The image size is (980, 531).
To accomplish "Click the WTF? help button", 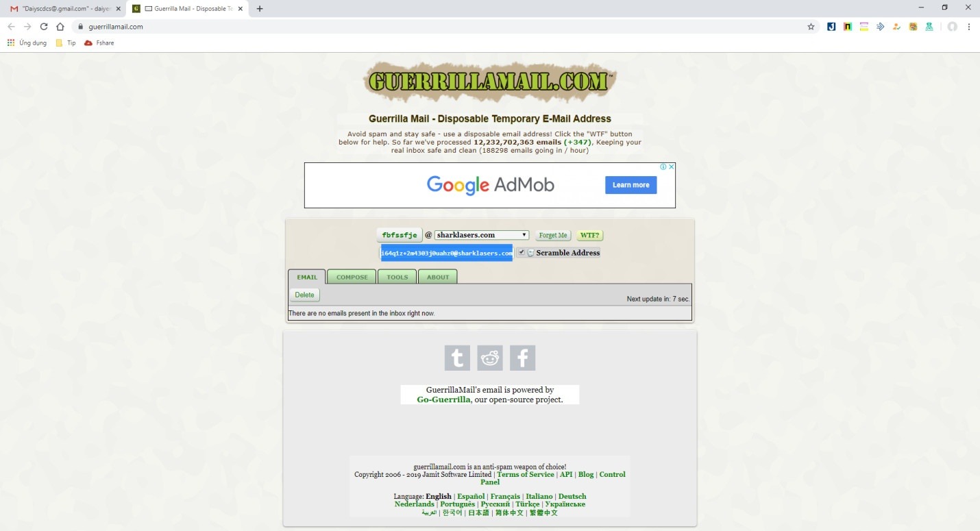I will pyautogui.click(x=589, y=235).
